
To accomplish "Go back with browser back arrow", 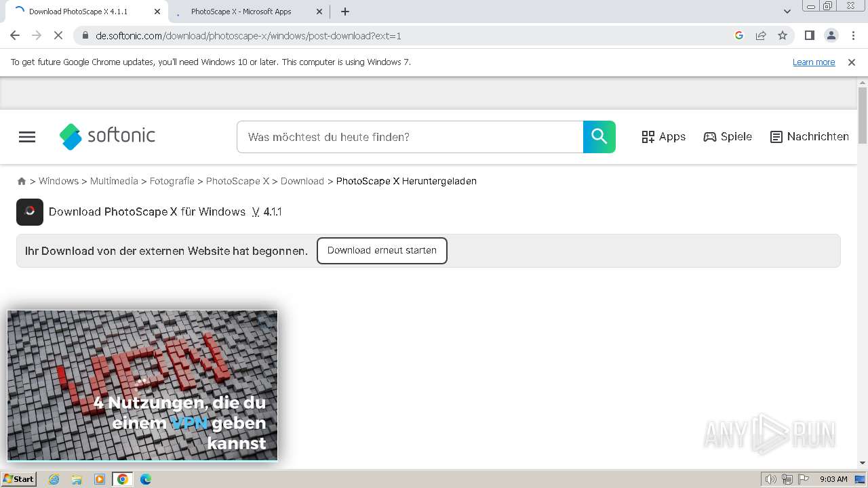I will point(15,35).
